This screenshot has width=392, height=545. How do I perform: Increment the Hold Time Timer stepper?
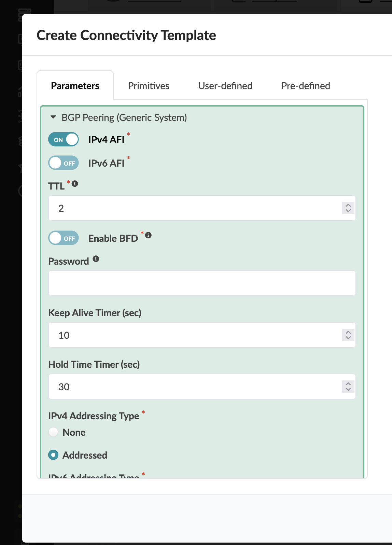(x=348, y=384)
